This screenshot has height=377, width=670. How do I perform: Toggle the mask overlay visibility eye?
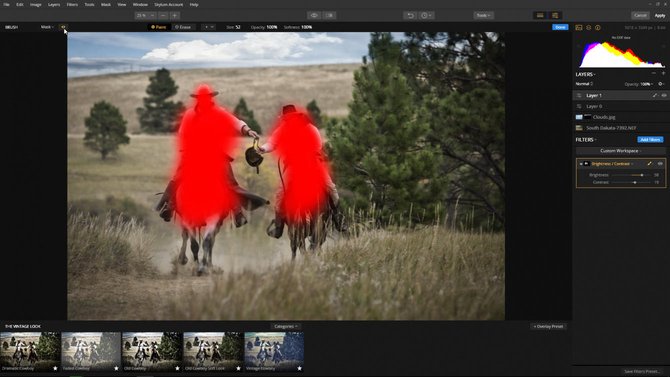(63, 27)
